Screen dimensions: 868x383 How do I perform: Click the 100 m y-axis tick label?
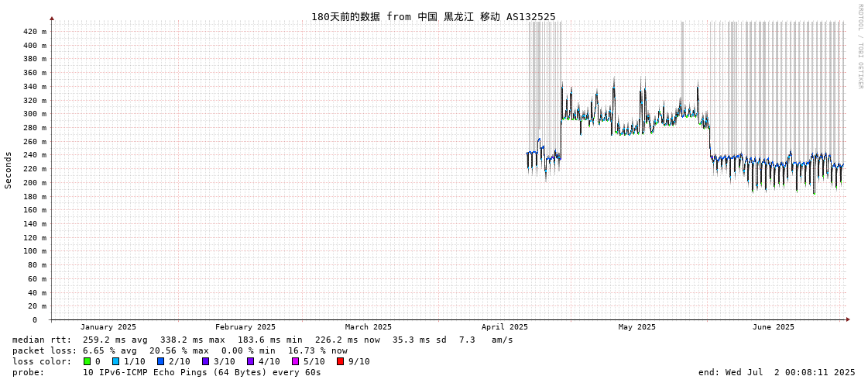36,251
